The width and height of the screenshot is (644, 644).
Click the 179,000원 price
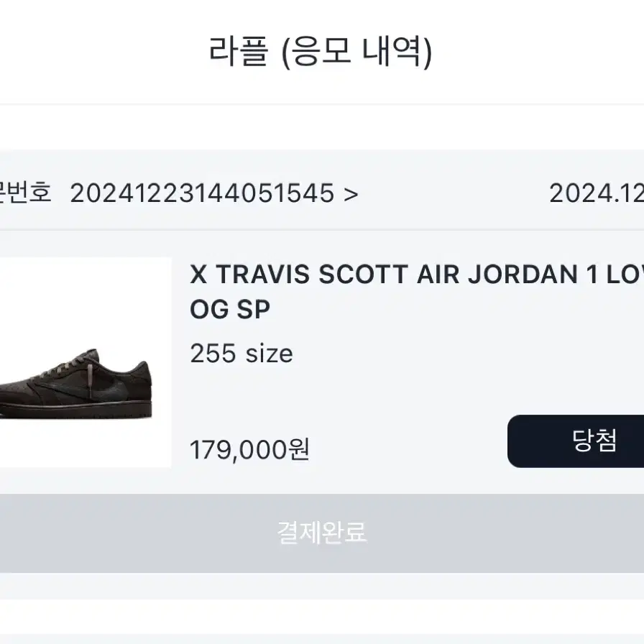point(249,449)
